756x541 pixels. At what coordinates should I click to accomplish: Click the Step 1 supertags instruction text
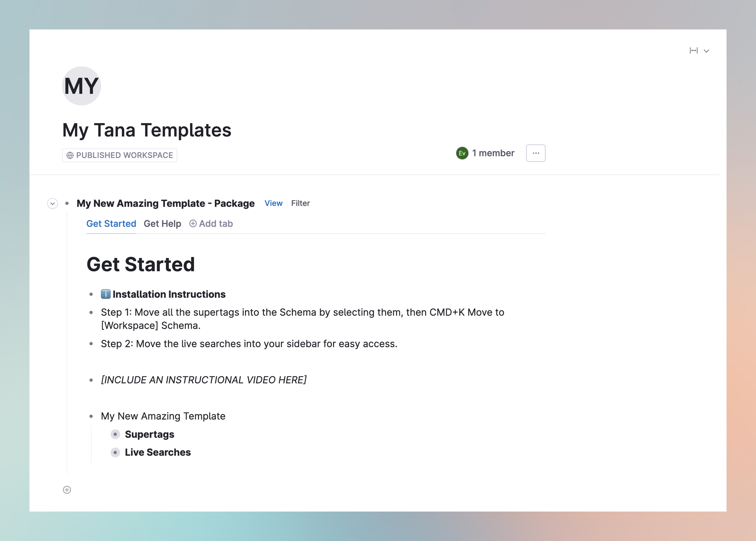tap(302, 319)
